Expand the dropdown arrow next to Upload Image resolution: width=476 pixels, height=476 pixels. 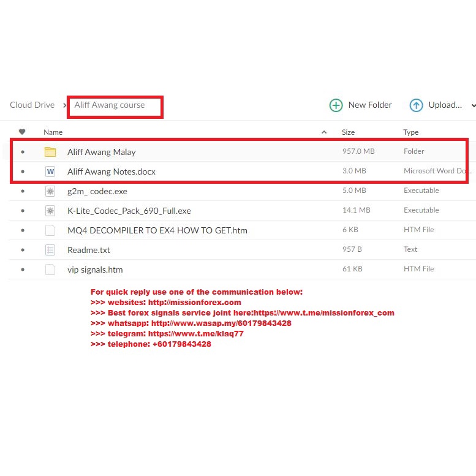coord(473,105)
